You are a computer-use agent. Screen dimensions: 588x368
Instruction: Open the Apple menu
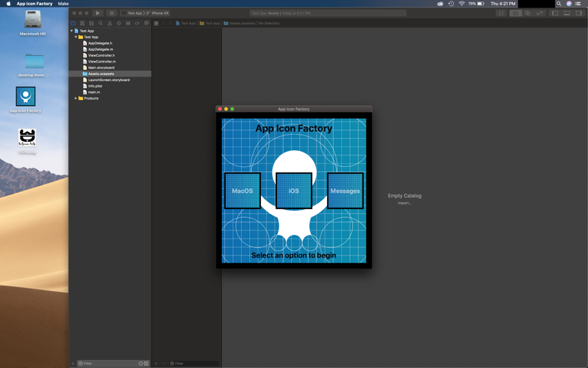click(8, 4)
